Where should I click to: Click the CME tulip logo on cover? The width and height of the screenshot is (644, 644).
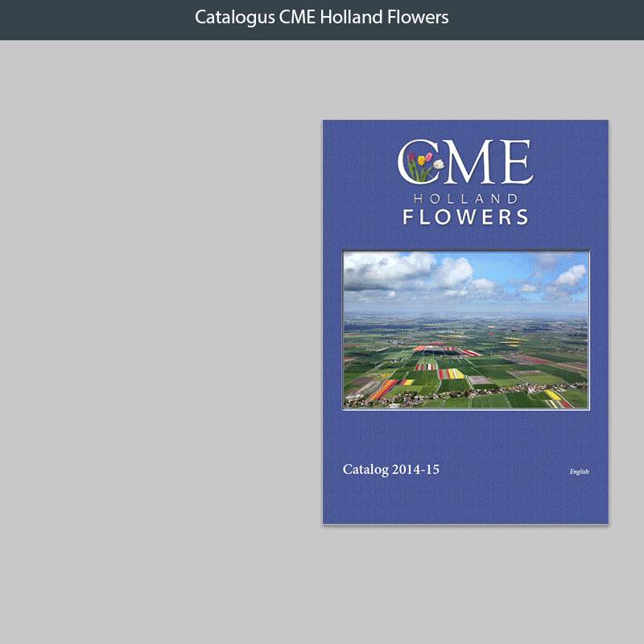(465, 162)
